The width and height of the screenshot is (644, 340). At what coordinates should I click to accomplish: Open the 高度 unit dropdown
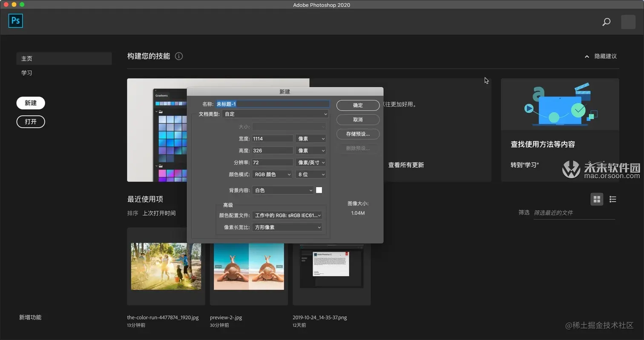311,151
